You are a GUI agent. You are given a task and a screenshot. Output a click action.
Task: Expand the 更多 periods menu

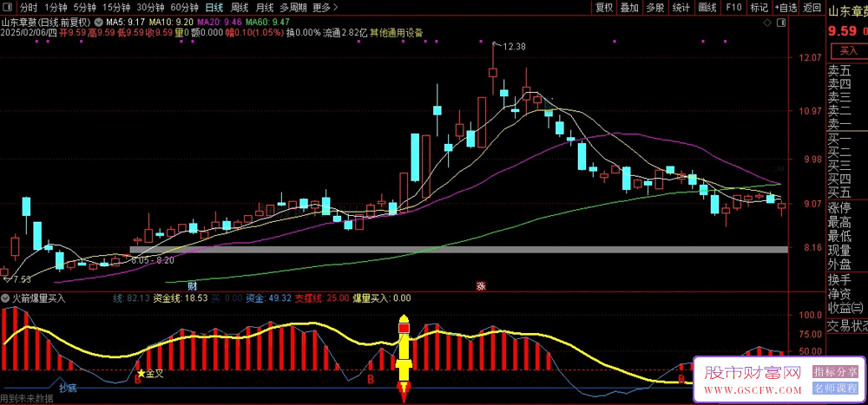pyautogui.click(x=324, y=7)
